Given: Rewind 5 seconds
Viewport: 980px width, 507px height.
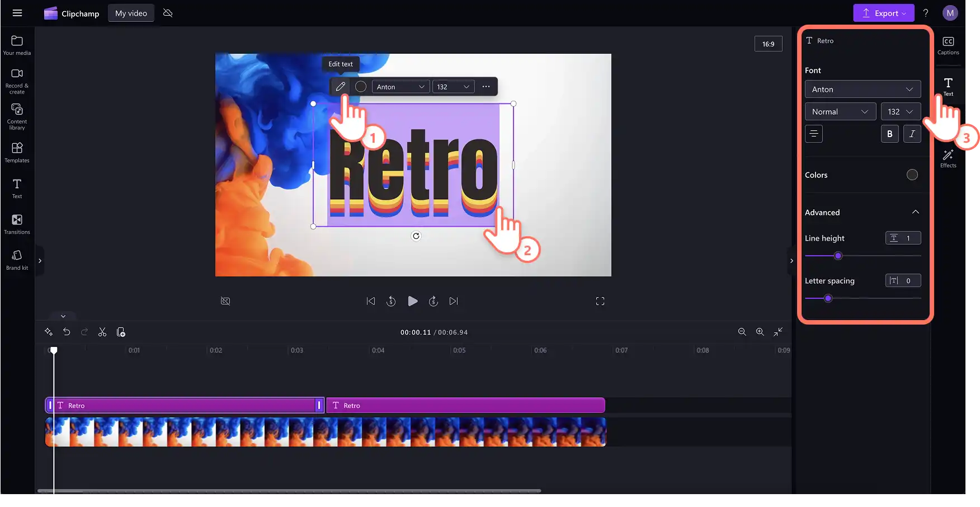Looking at the screenshot, I should (x=391, y=301).
